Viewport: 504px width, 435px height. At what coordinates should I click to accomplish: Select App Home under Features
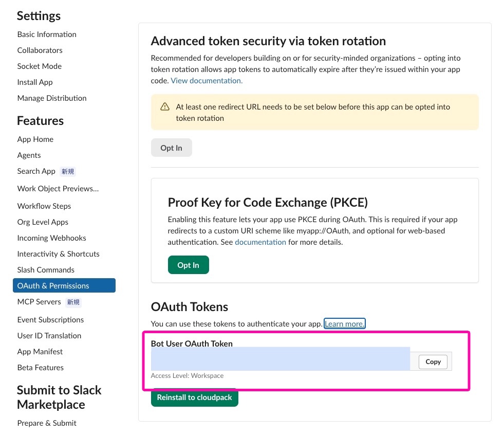35,139
